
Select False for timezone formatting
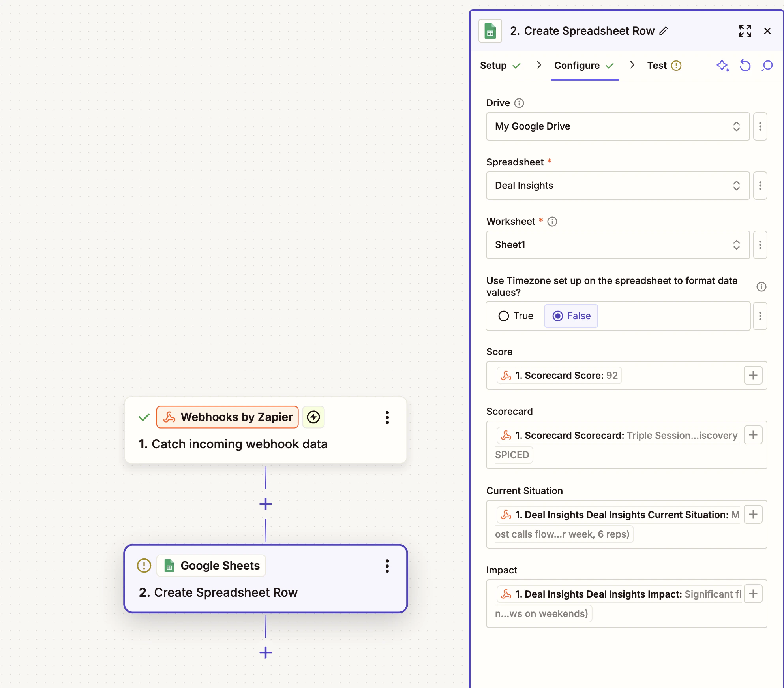tap(571, 316)
